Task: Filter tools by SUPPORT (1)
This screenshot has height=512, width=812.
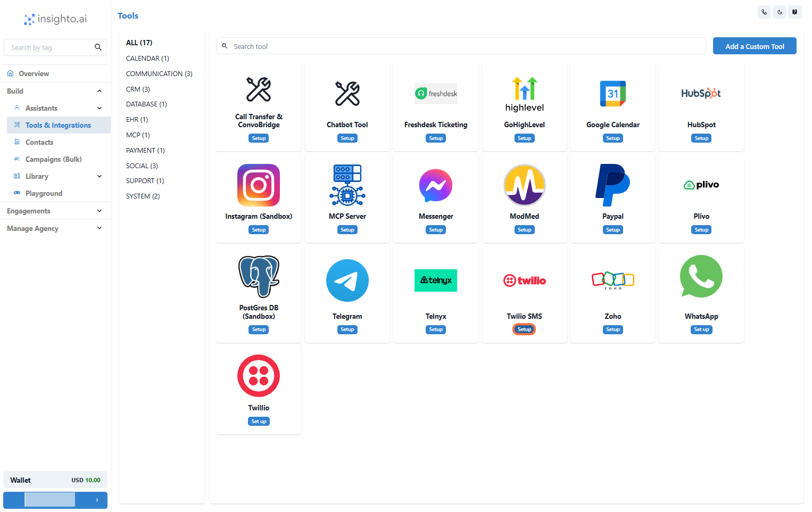Action: [145, 180]
